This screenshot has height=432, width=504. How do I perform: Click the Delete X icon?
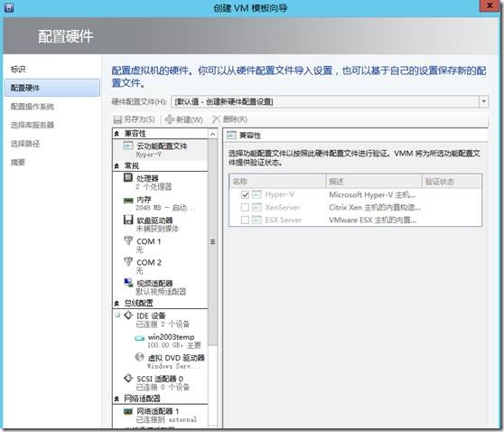coord(216,119)
